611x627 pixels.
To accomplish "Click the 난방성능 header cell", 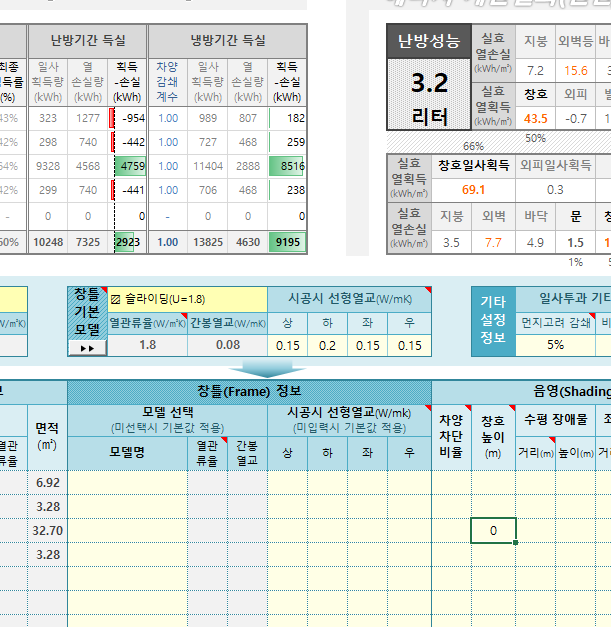I will (x=429, y=41).
